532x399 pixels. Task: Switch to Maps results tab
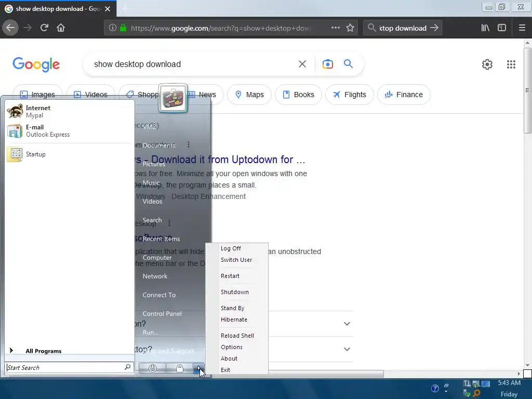[x=249, y=95]
